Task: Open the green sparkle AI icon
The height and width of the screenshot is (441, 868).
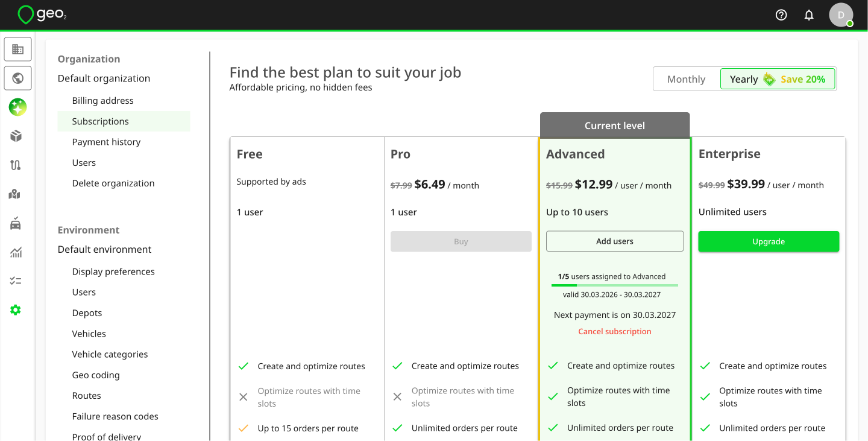Action: point(17,107)
